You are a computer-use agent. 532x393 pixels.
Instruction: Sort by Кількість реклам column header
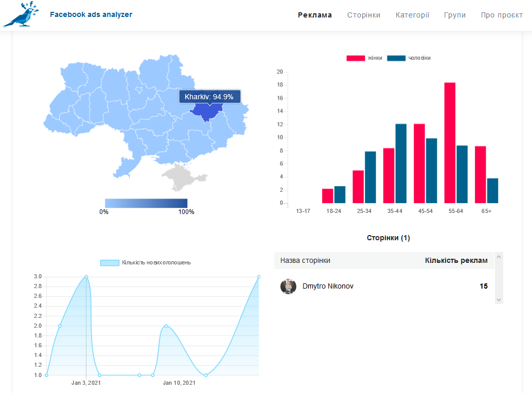coord(456,260)
